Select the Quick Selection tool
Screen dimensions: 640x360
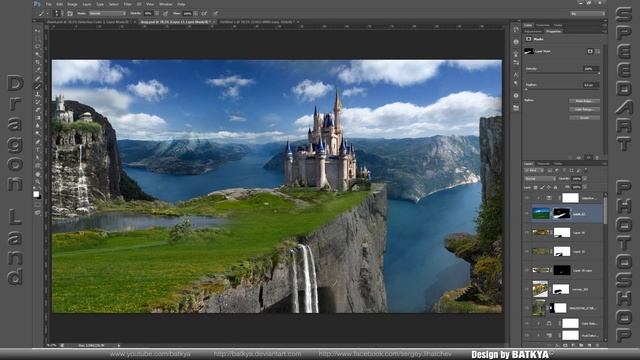pos(38,54)
